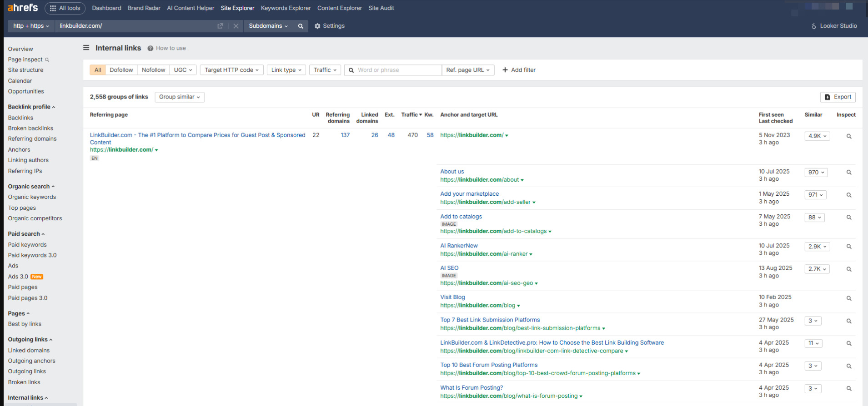Inspect What Is Forum Posting row

pyautogui.click(x=849, y=389)
